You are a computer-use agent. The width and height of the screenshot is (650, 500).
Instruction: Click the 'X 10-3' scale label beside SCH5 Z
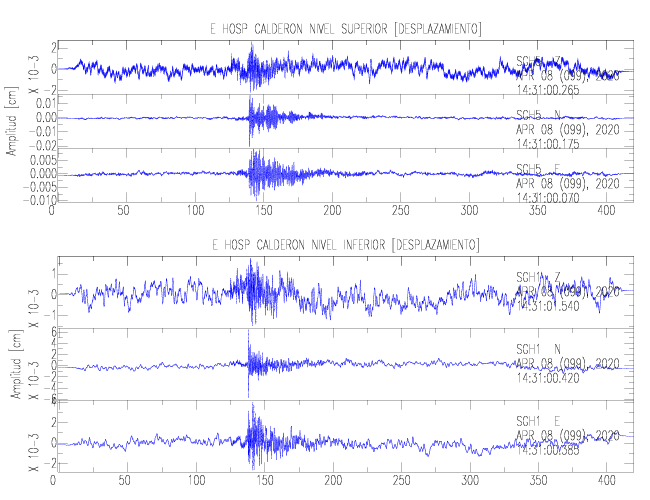point(34,74)
